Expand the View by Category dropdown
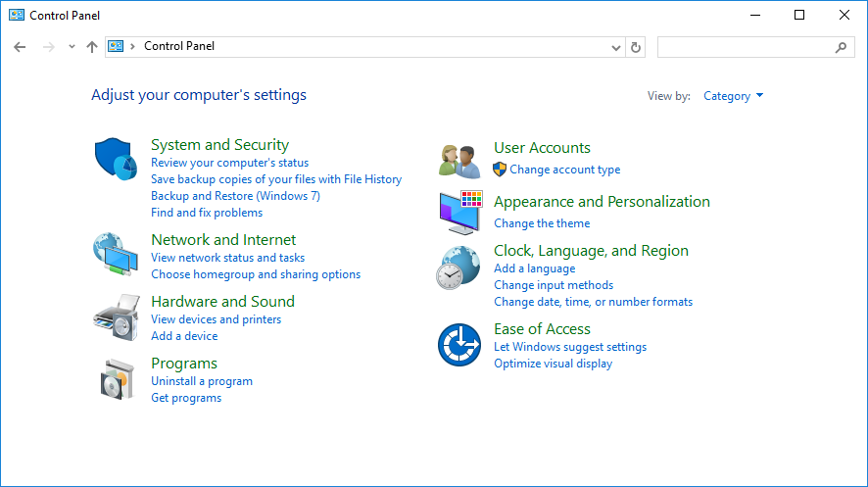The width and height of the screenshot is (868, 487). 733,96
